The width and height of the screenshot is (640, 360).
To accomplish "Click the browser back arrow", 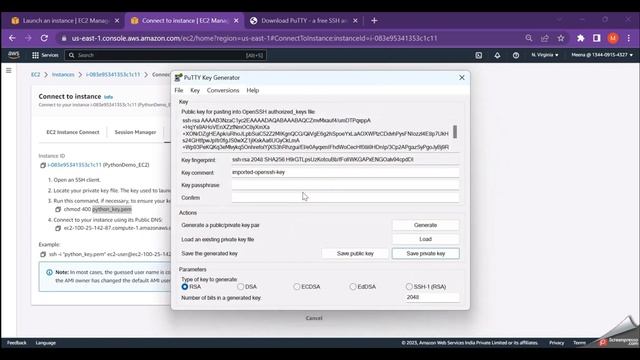I will [12, 38].
